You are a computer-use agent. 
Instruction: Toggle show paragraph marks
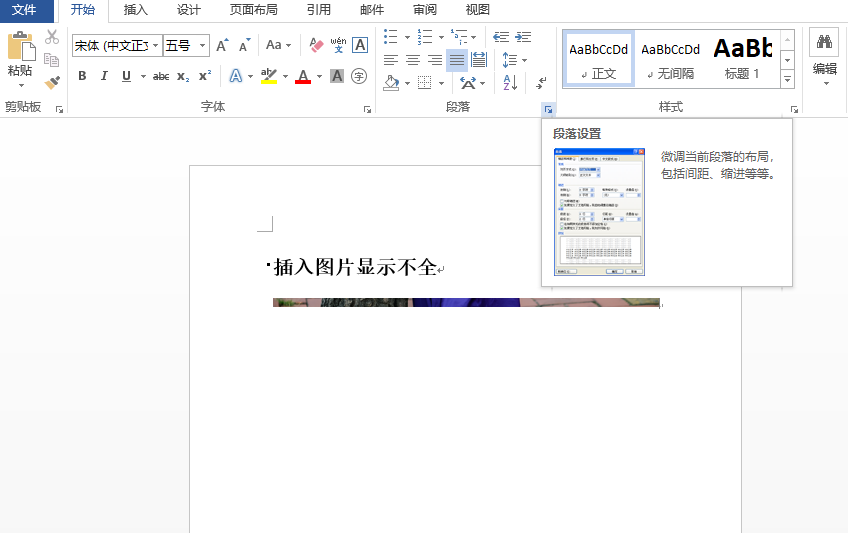(x=541, y=83)
